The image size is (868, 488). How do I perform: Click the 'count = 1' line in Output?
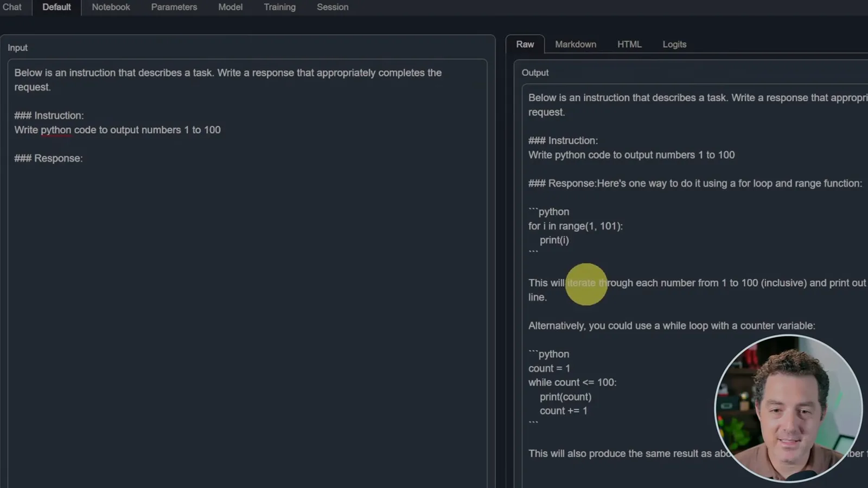pos(549,368)
